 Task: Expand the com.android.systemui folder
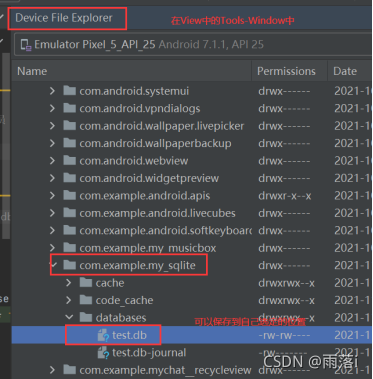coord(52,91)
